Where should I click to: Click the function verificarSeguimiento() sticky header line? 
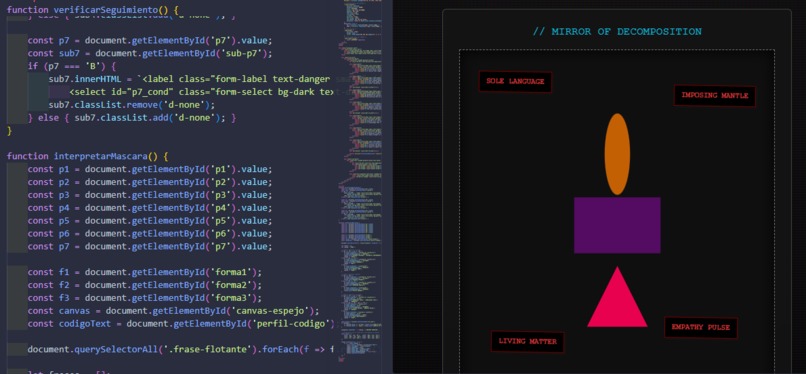(x=93, y=9)
